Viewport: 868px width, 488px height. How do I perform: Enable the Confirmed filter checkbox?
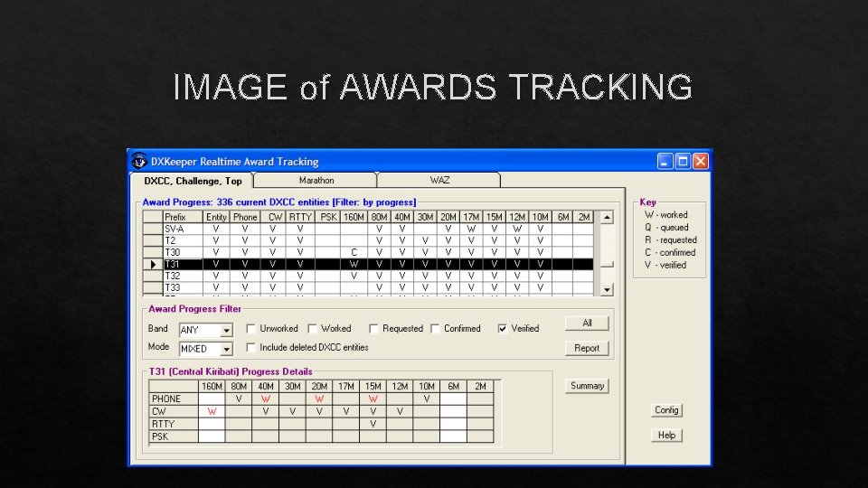[435, 329]
